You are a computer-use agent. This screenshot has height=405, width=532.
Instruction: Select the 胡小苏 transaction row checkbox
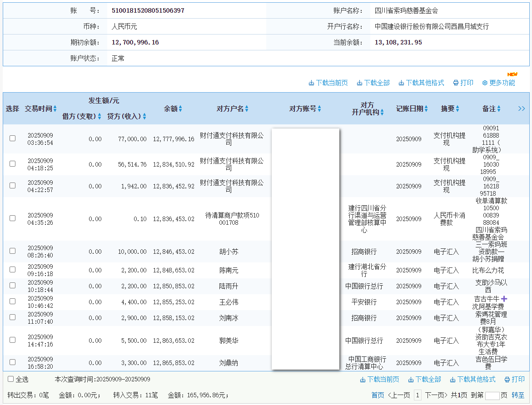click(x=13, y=251)
